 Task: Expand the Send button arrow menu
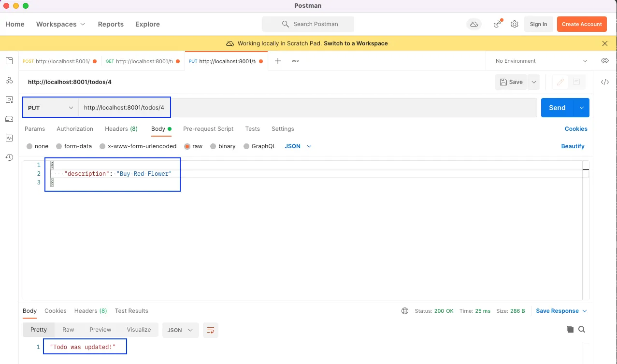(581, 108)
